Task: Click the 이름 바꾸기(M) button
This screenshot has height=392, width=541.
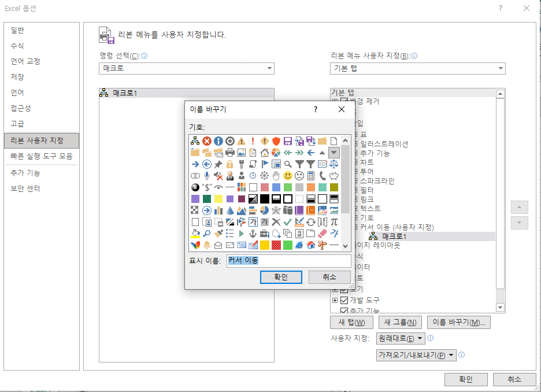Action: point(459,322)
